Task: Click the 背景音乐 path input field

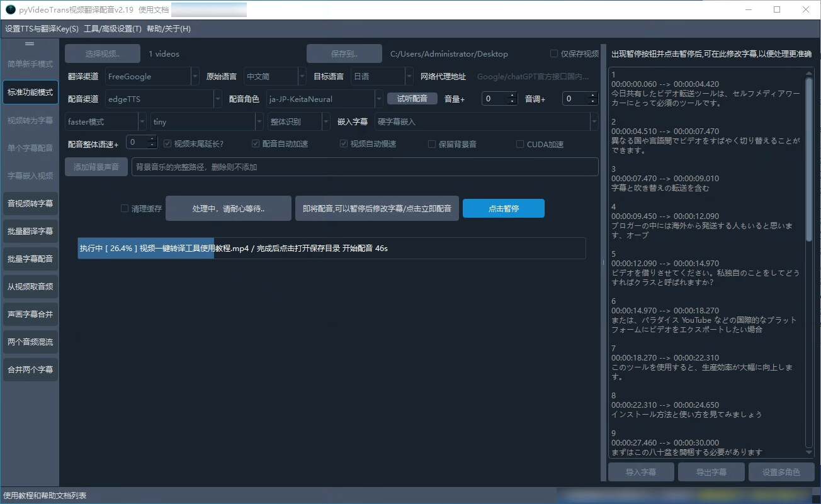Action: click(x=365, y=167)
